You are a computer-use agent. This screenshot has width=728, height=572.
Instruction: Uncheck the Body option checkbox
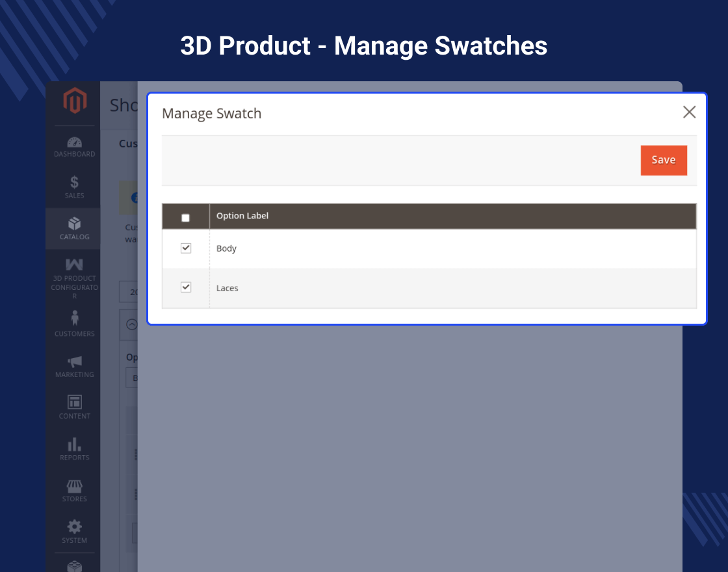click(186, 248)
